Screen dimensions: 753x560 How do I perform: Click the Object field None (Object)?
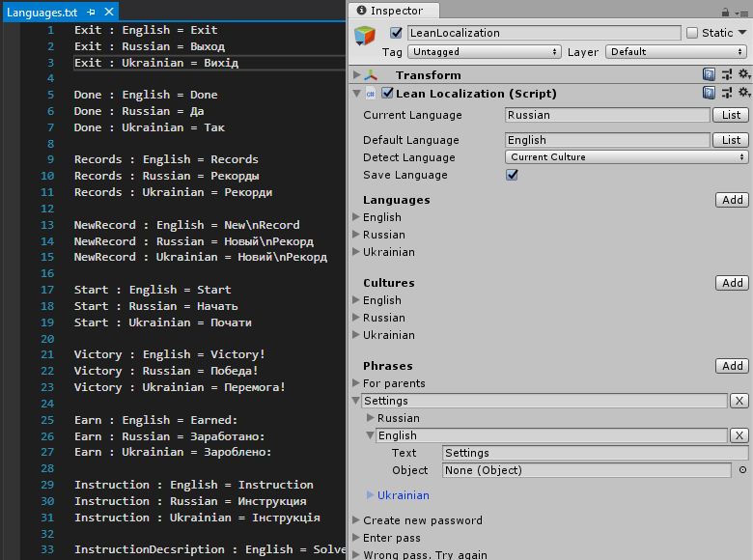[x=586, y=470]
